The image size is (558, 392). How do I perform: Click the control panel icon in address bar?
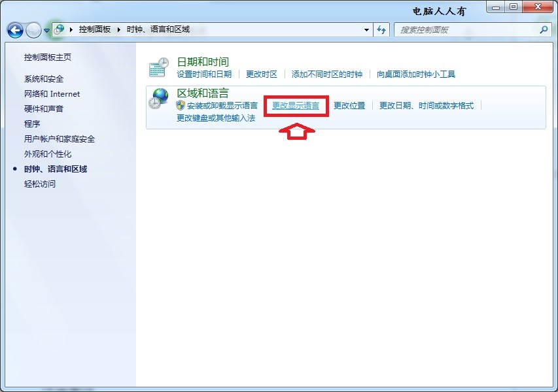60,29
